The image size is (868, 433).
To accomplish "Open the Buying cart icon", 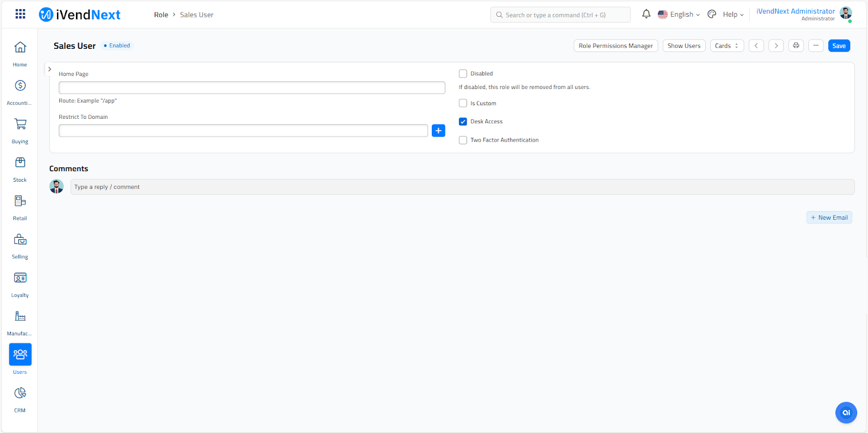I will click(20, 124).
